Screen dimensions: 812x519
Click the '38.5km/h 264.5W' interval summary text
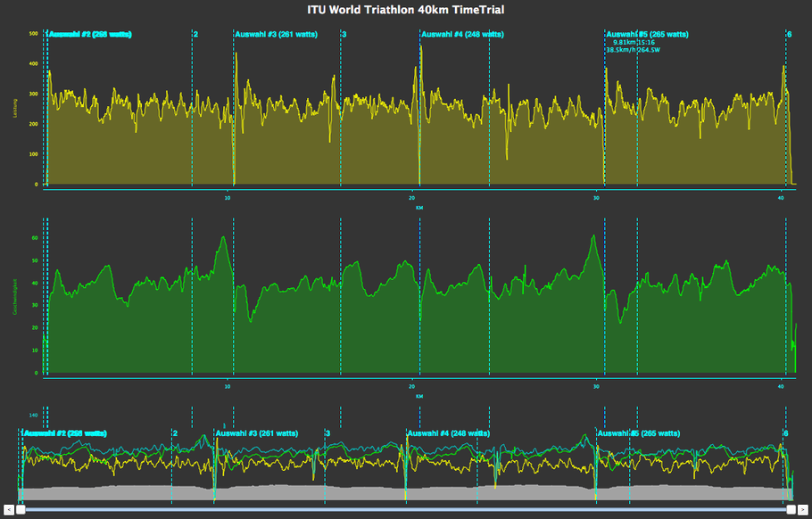tap(633, 50)
